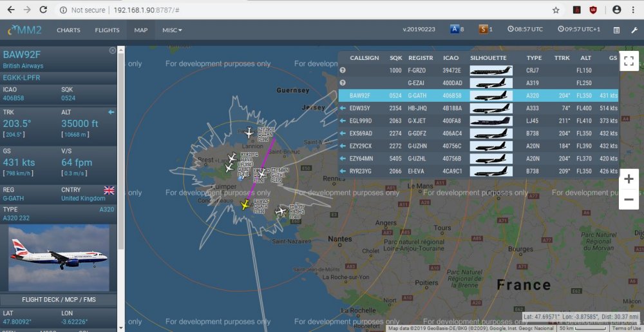Sort table by ICAO column header
The width and height of the screenshot is (644, 332).
[x=451, y=58]
